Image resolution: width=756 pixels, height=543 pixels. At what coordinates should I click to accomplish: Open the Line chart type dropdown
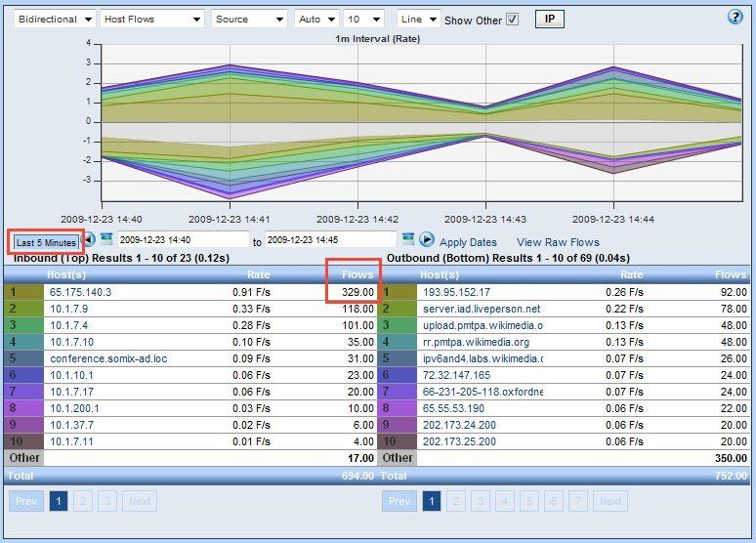[418, 20]
